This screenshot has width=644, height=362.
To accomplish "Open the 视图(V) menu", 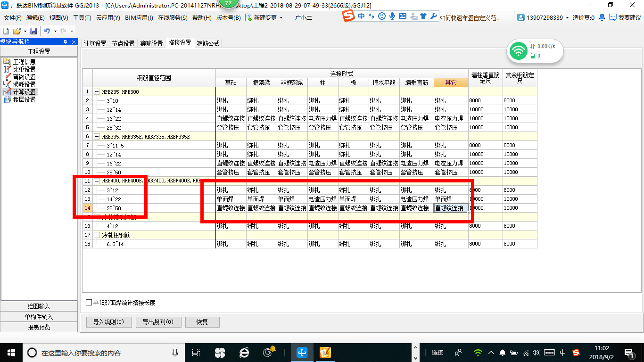I will tap(58, 17).
